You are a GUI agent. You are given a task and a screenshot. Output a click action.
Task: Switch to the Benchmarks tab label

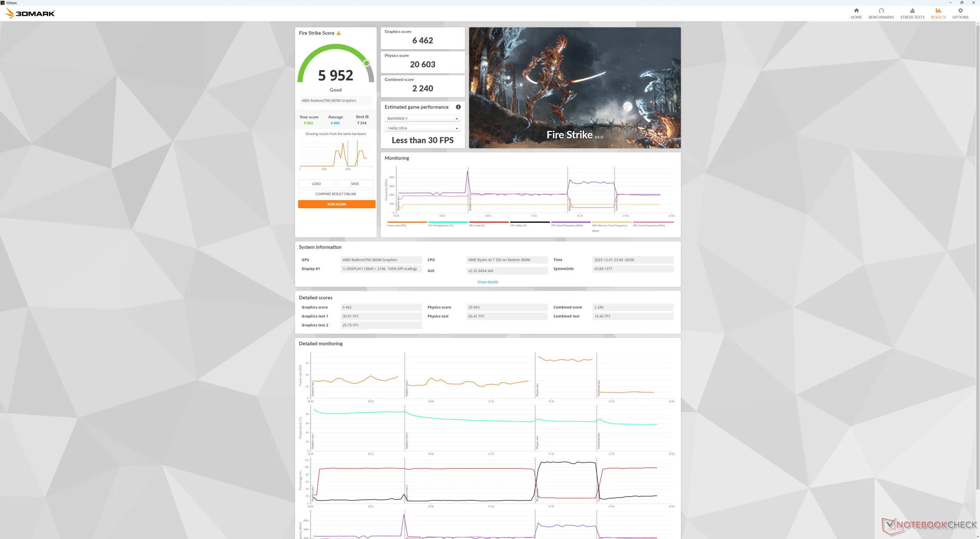coord(881,17)
